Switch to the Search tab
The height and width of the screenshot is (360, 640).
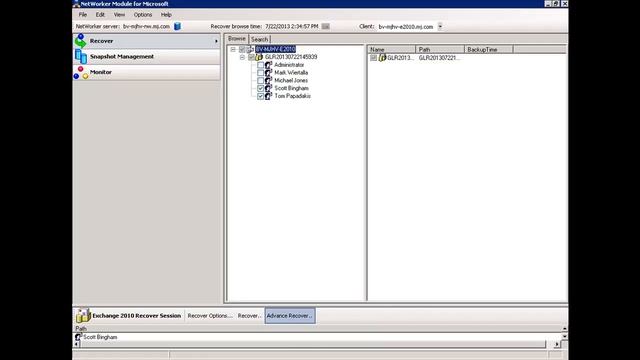[259, 39]
